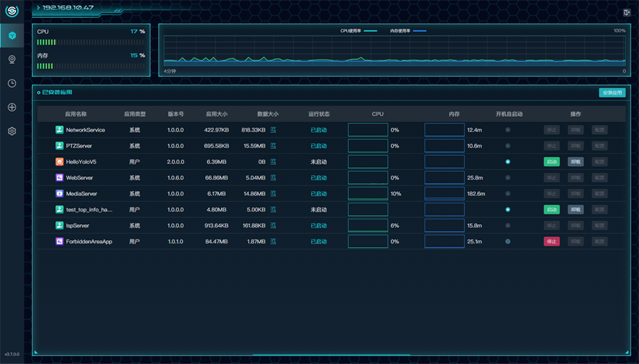Screen dimensions: 639x364
Task: Click the HelloYoloV5 app icon
Action: click(x=59, y=162)
